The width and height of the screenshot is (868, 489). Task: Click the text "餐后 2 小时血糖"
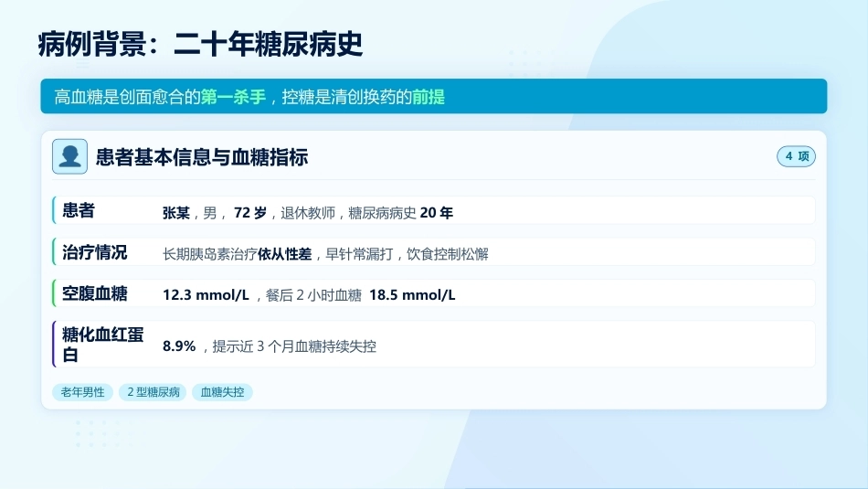pos(313,295)
